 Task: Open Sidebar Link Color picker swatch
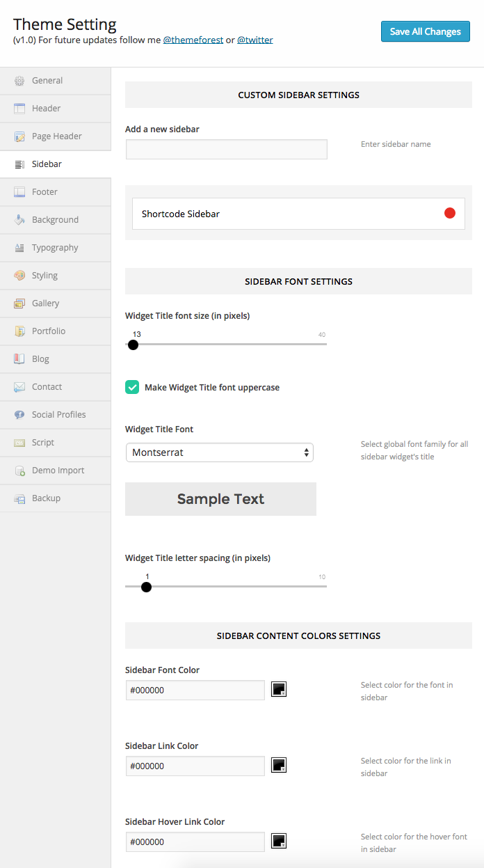(279, 766)
